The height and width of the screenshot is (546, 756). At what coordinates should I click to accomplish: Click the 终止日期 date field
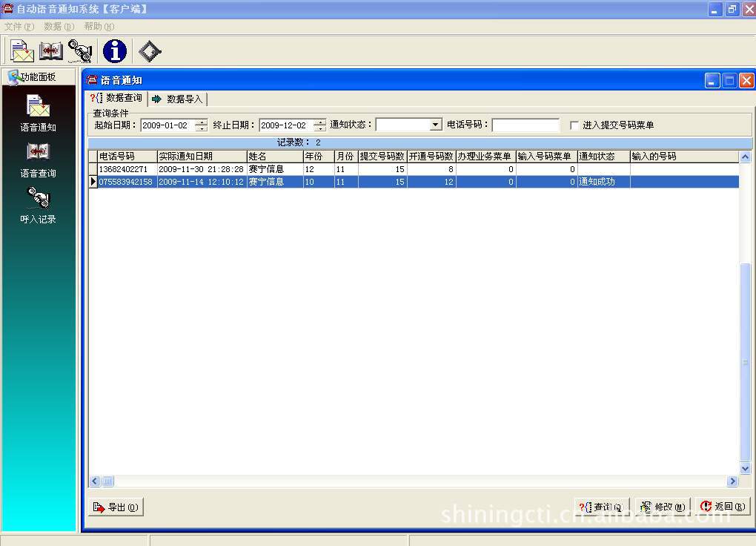point(286,125)
